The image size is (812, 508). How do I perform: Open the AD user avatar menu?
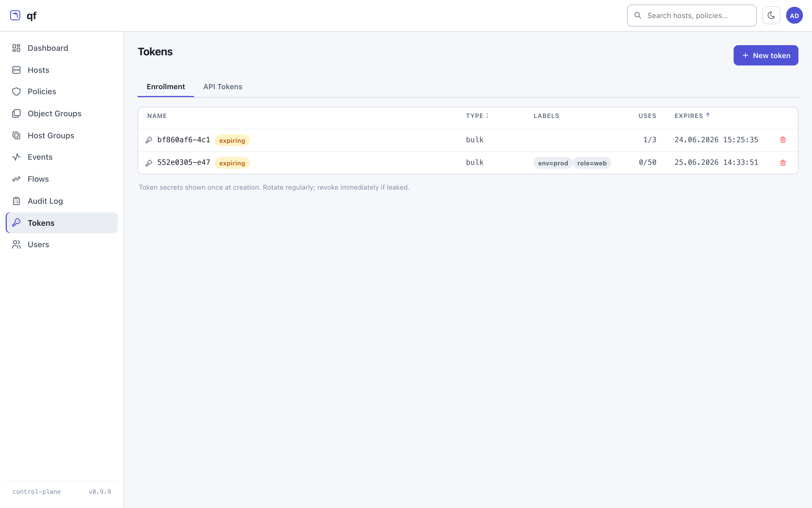click(794, 16)
